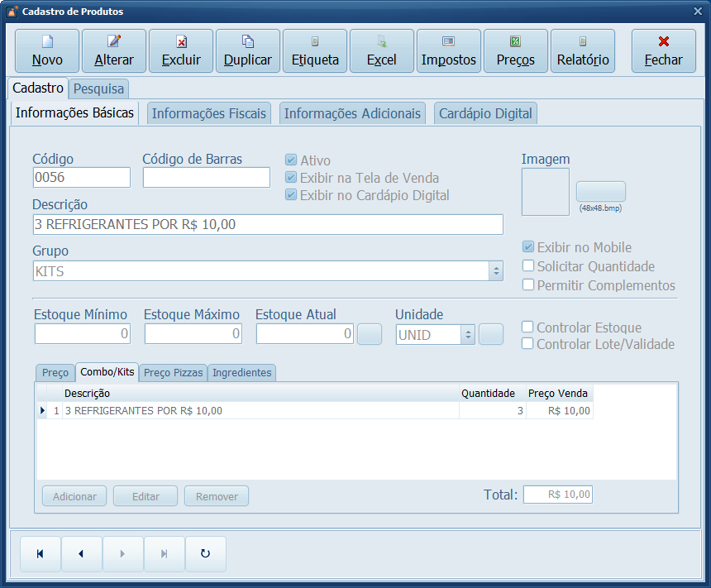Click the refresh icon in bottom navigation
Image resolution: width=711 pixels, height=588 pixels.
pos(205,553)
